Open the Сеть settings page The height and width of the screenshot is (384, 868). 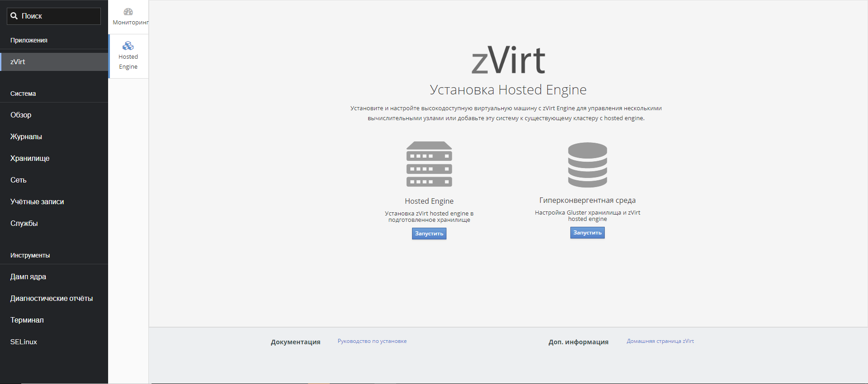pyautogui.click(x=54, y=180)
